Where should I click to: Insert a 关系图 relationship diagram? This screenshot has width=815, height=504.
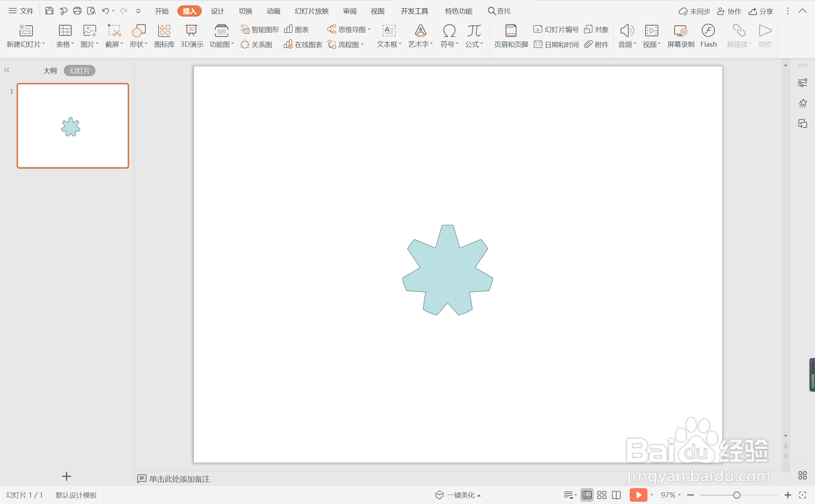coord(257,45)
